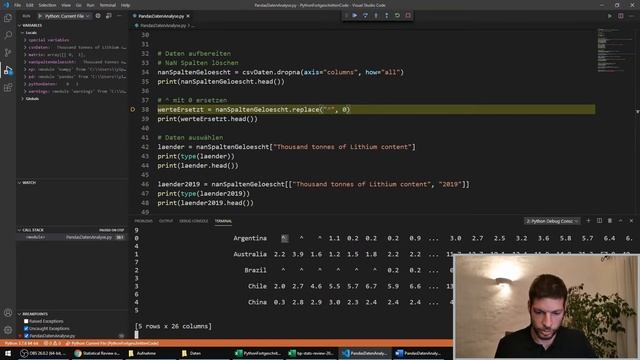This screenshot has width=640, height=360.
Task: Open the Explorer view in the activity bar
Action: 8,18
